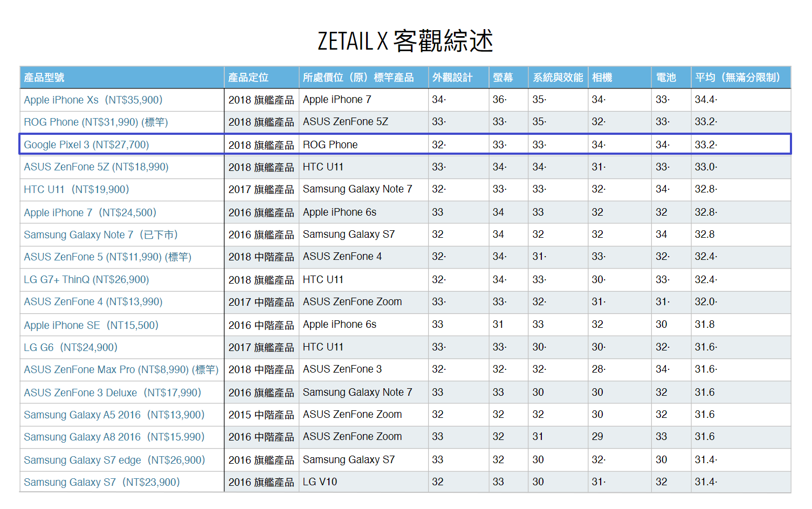Open the Google Pixel 3 (NT$27,700) link
This screenshot has height=509, width=812.
point(86,145)
